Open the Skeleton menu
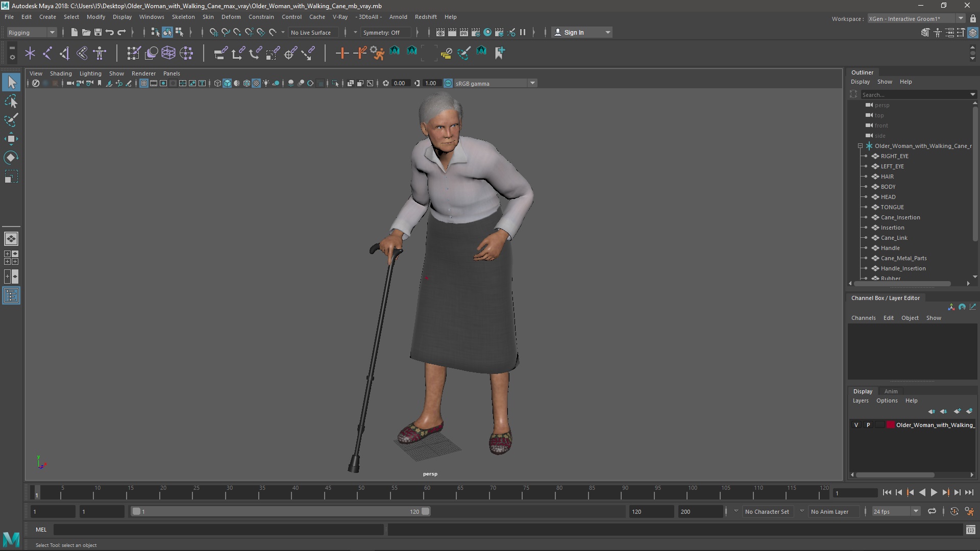Image resolution: width=980 pixels, height=551 pixels. 183,17
